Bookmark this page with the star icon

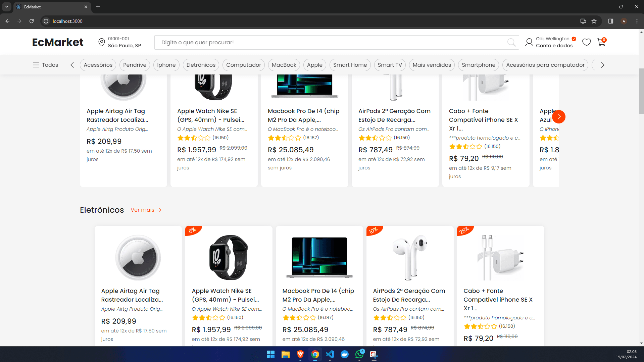pyautogui.click(x=594, y=21)
